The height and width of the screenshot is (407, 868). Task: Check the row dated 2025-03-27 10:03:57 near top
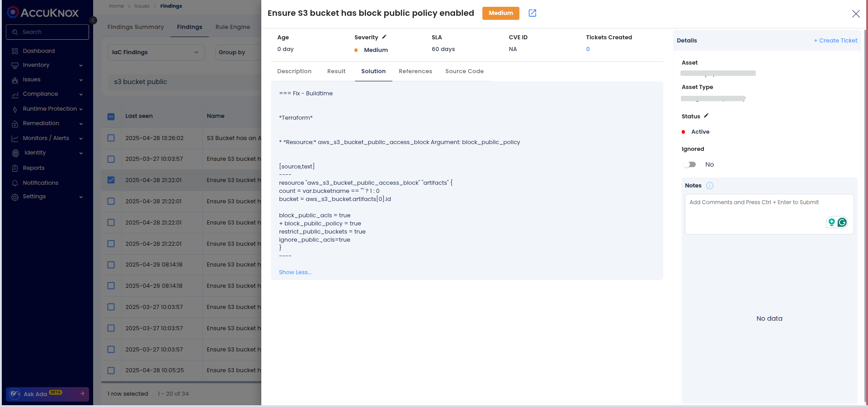tap(111, 159)
